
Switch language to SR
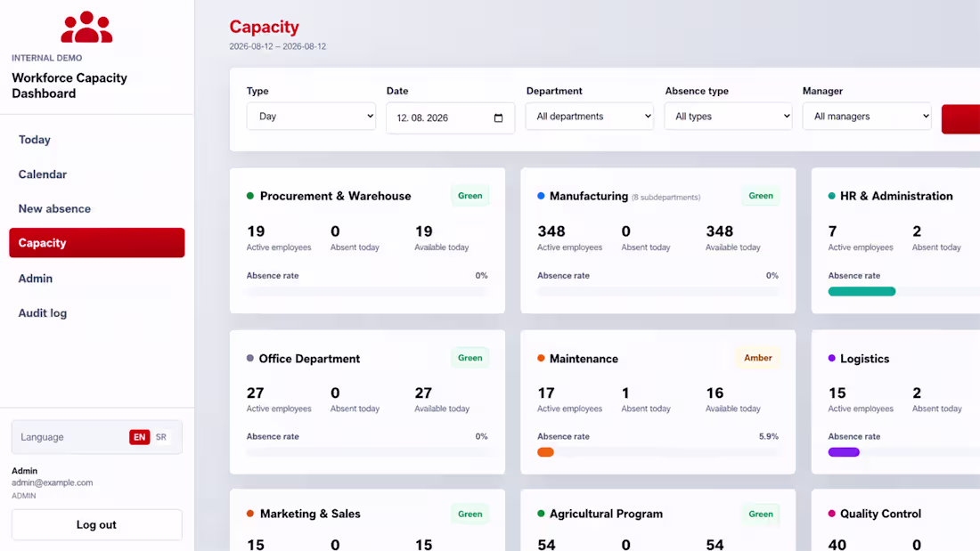[161, 437]
